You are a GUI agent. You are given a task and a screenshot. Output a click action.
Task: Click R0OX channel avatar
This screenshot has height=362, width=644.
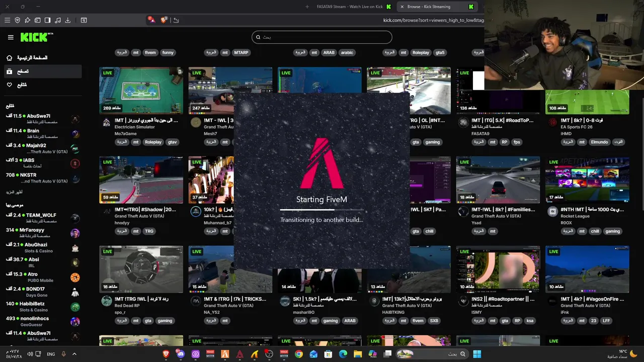(552, 212)
